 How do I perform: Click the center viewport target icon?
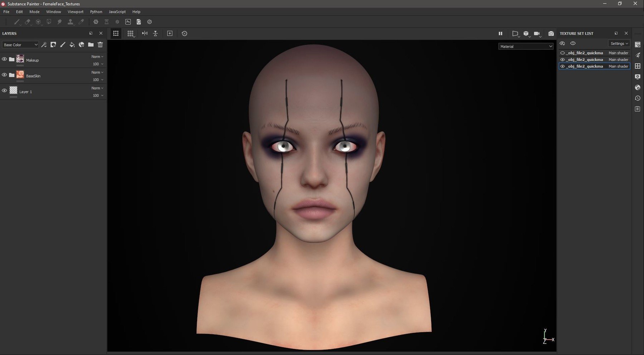pyautogui.click(x=170, y=33)
